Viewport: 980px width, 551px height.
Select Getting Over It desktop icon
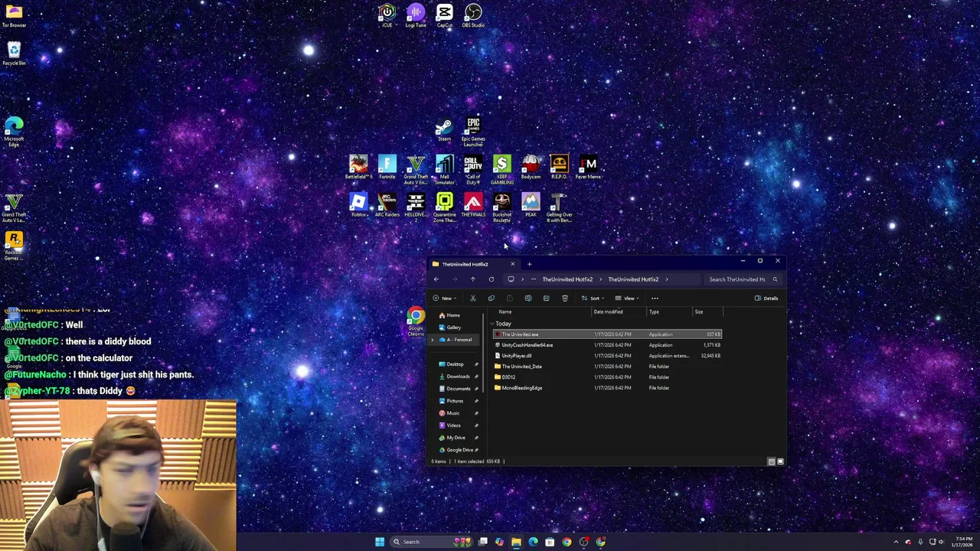(559, 207)
